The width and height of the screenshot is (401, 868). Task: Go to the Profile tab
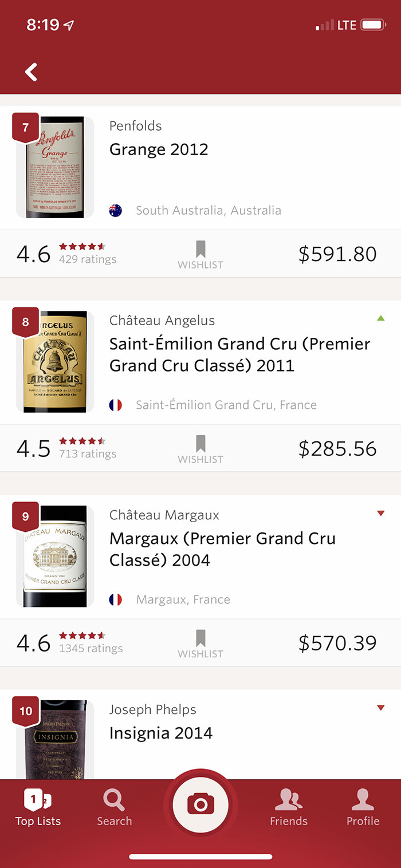point(363,807)
